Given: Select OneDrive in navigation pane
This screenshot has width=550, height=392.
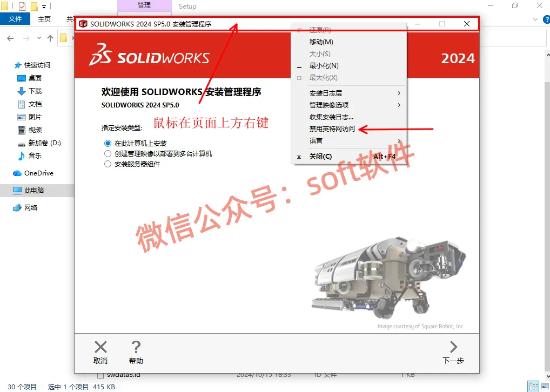Looking at the screenshot, I should 38,173.
